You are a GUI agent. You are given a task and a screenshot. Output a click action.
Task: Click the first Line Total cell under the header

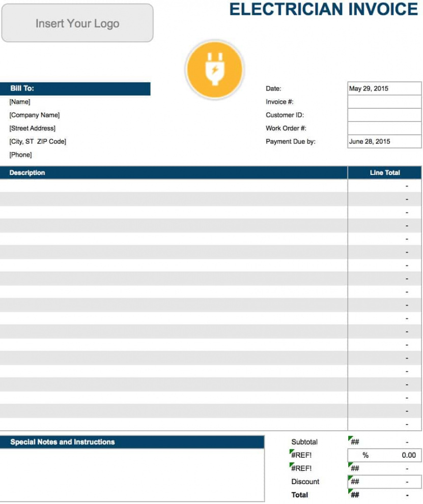pyautogui.click(x=384, y=186)
